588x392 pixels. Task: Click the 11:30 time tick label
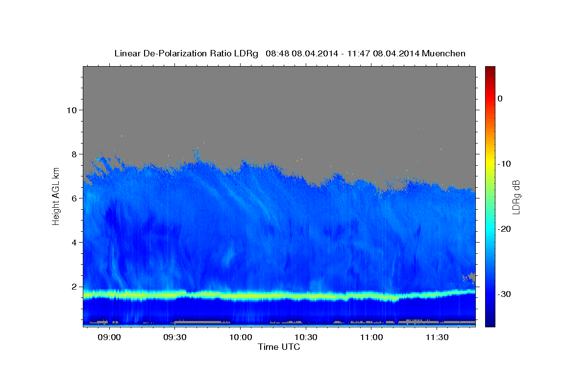[x=437, y=338]
